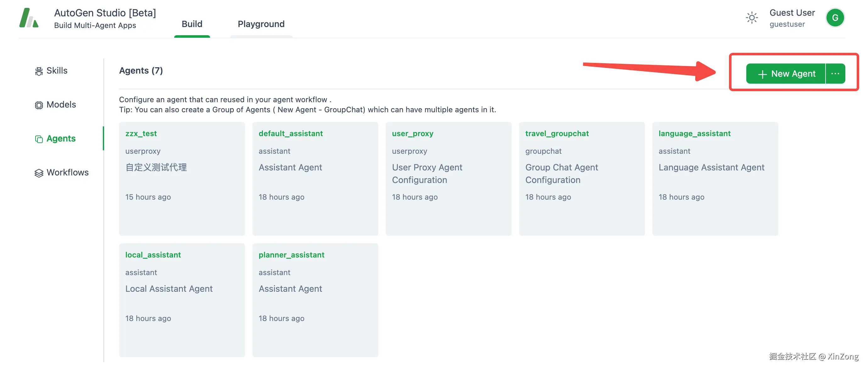Image resolution: width=868 pixels, height=371 pixels.
Task: Open the local_assistant agent card
Action: [x=182, y=300]
